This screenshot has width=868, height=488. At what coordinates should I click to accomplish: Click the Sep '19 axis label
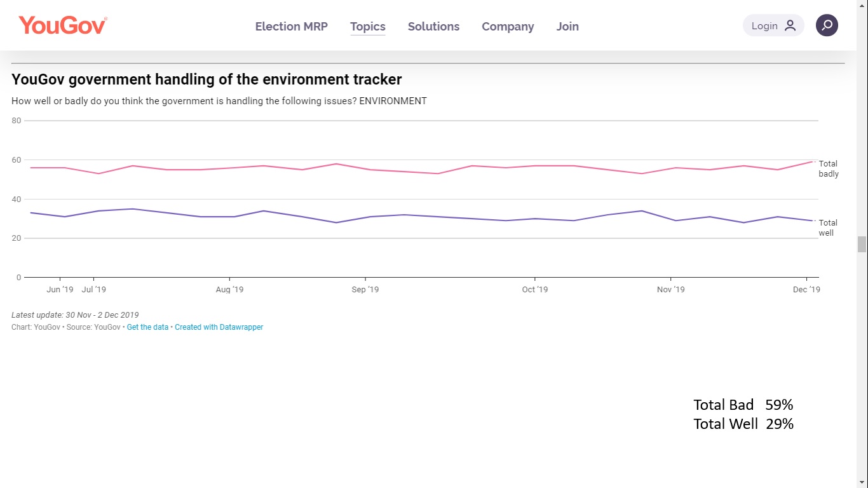click(x=365, y=290)
